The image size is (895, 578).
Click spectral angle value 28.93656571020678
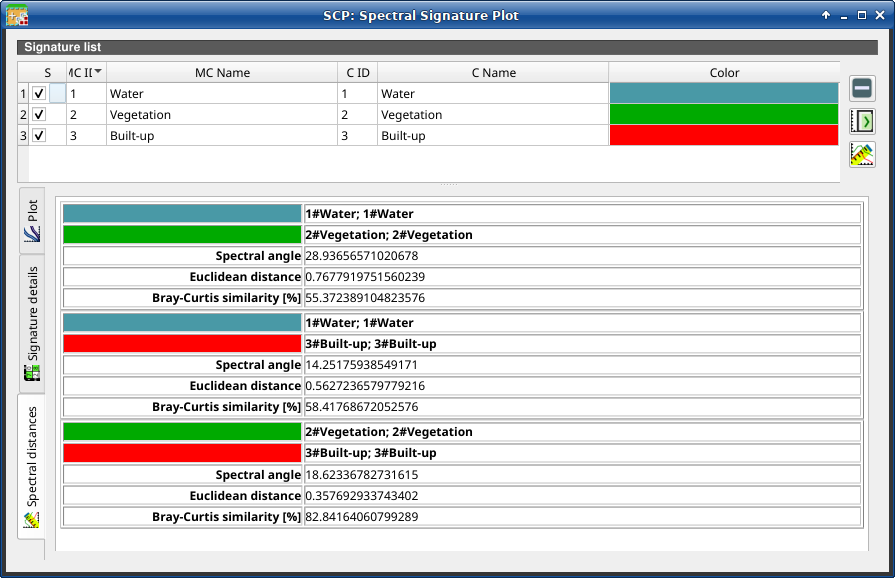362,256
